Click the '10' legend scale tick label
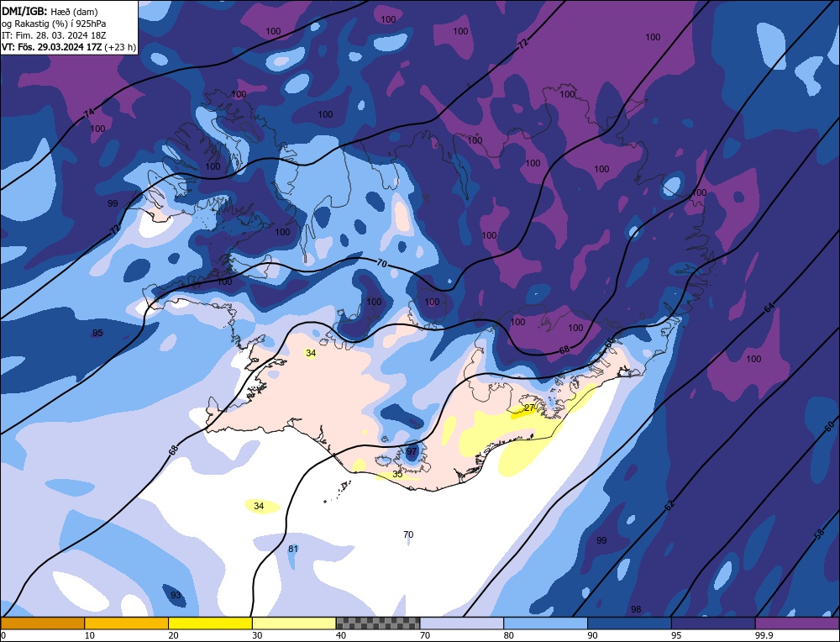 point(90,635)
